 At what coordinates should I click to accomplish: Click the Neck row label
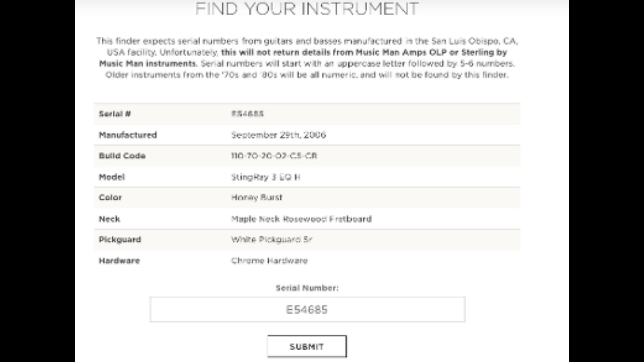point(109,219)
